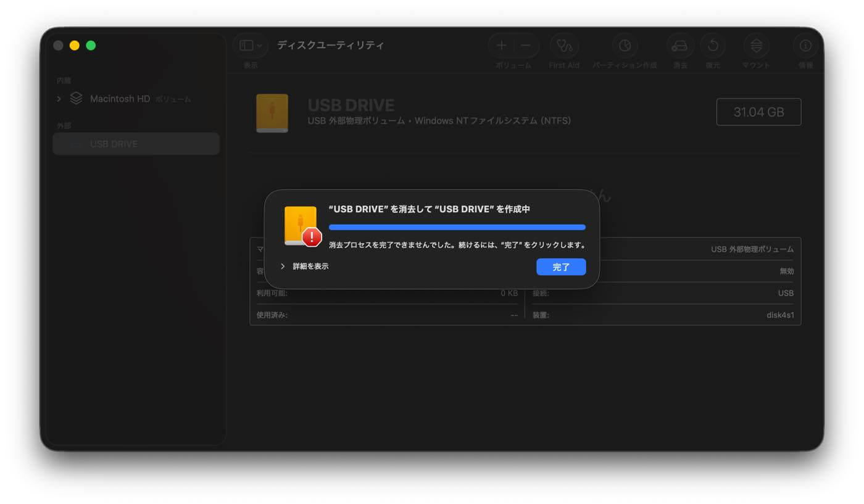Select the 消去 (Erase) toolbar icon

coord(679,46)
